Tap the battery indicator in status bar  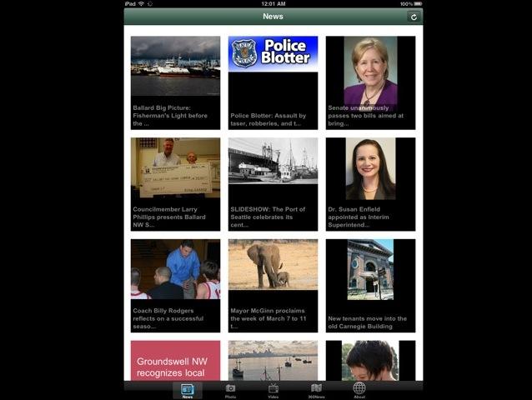(418, 3)
